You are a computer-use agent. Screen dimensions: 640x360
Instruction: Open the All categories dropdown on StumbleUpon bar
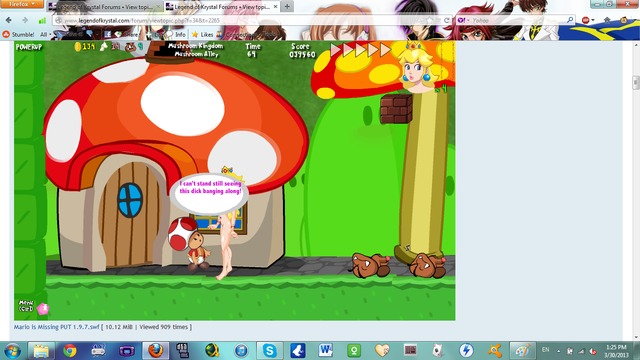pyautogui.click(x=46, y=35)
